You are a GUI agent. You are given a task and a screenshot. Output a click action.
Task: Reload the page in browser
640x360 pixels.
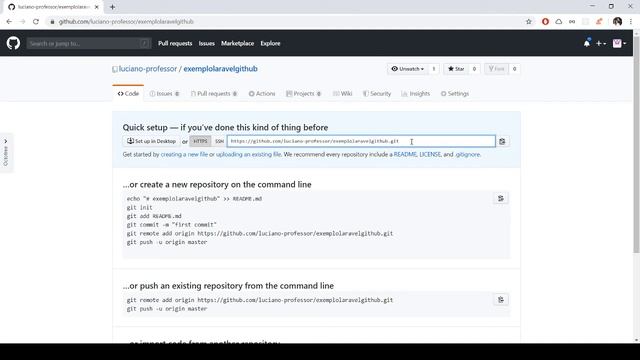(36, 22)
